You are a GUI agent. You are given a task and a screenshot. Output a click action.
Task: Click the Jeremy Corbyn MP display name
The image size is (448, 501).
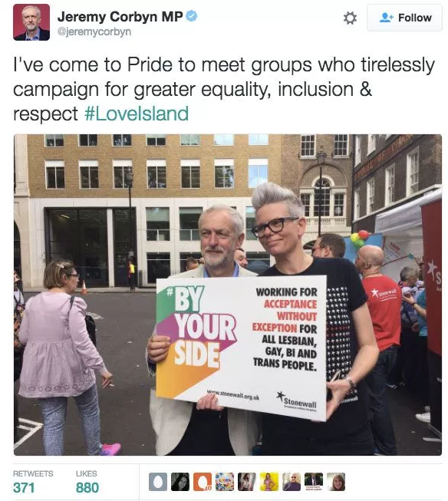[120, 17]
